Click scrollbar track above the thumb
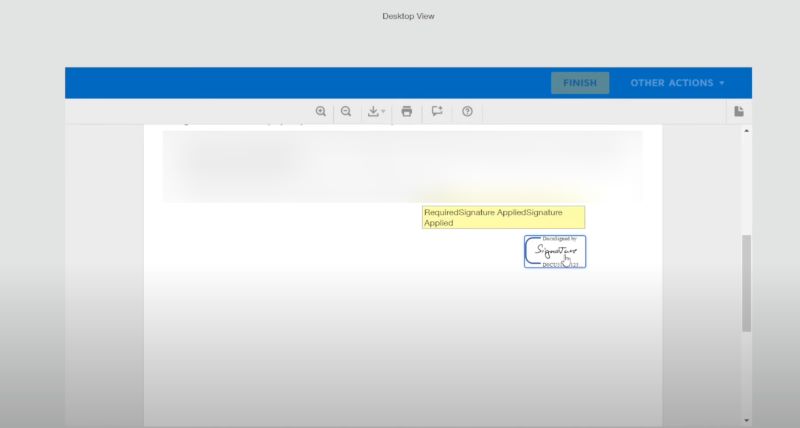The width and height of the screenshot is (800, 428). (746, 185)
